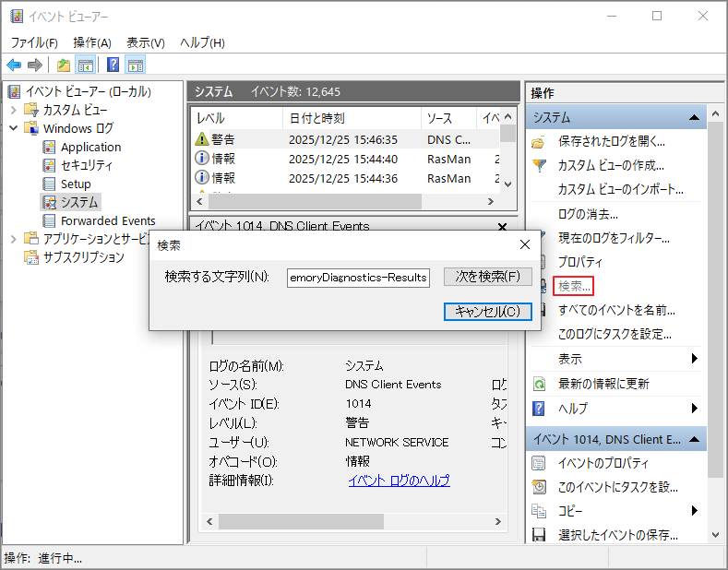Toggle the Action pane show/hide icon
Screen dimensions: 728x570
pyautogui.click(x=136, y=65)
